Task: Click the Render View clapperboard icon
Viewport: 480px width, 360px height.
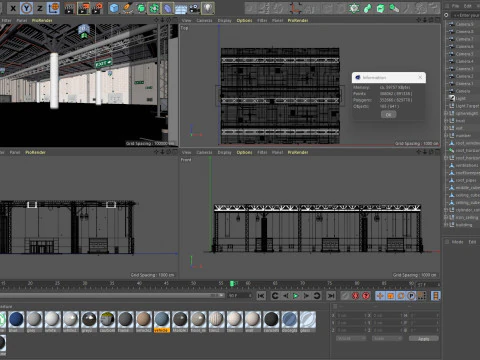Action: [x=69, y=8]
